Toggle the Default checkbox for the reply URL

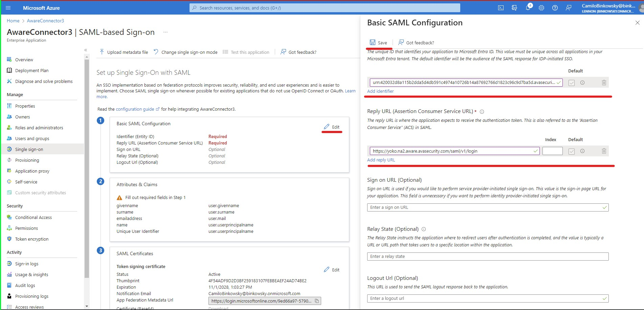pyautogui.click(x=571, y=151)
